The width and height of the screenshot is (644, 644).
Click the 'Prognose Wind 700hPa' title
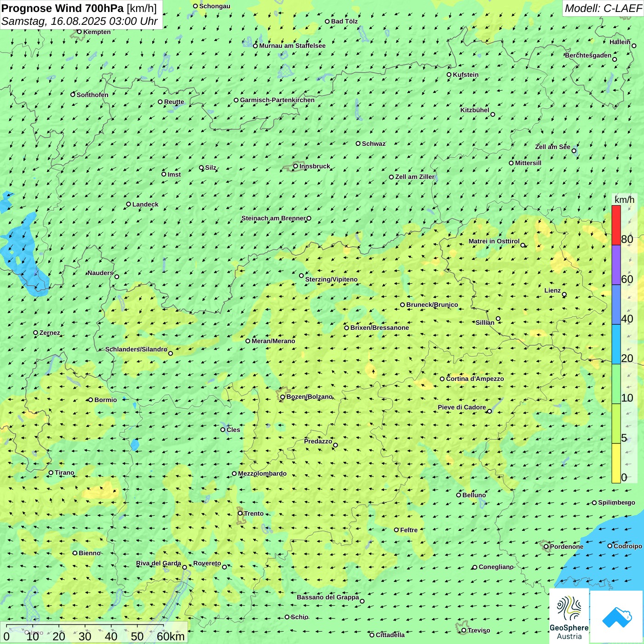click(x=63, y=8)
